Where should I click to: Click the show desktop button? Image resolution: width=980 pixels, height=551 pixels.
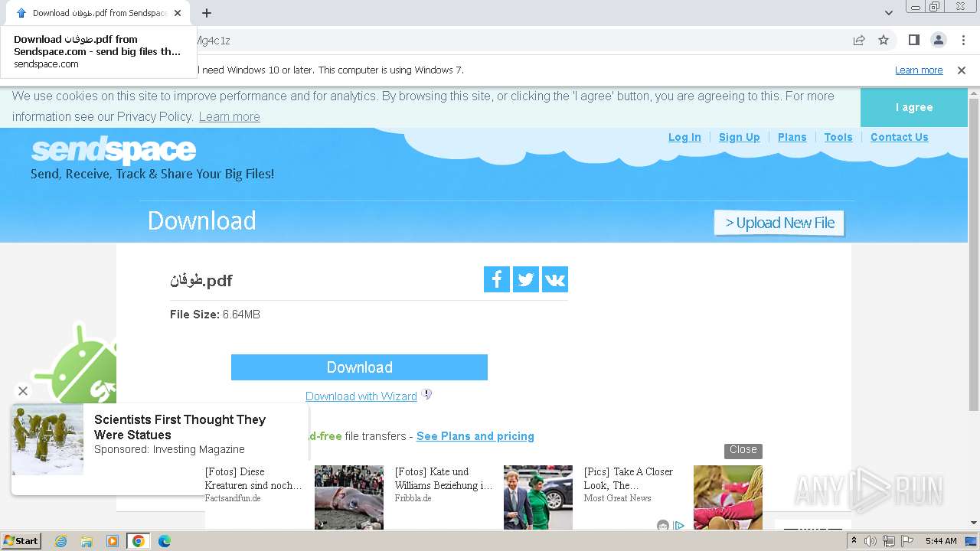[x=971, y=541]
